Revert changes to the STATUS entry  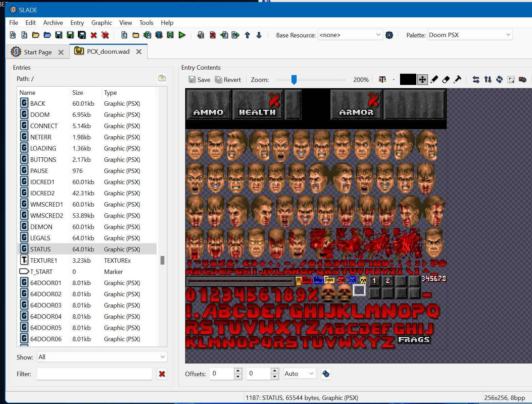pyautogui.click(x=228, y=80)
